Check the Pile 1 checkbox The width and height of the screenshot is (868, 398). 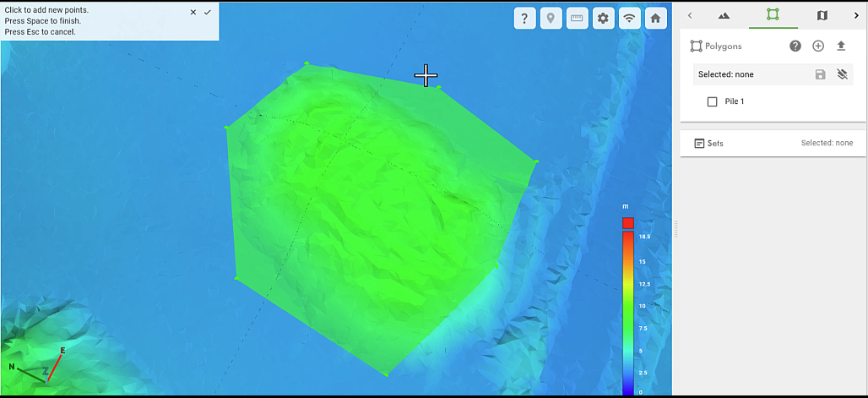coord(712,101)
